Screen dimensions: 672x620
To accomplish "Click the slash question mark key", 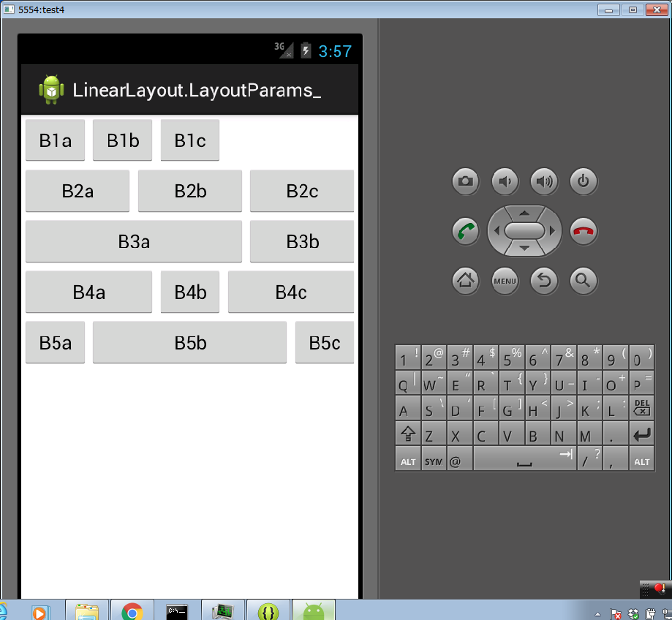I will click(x=589, y=458).
